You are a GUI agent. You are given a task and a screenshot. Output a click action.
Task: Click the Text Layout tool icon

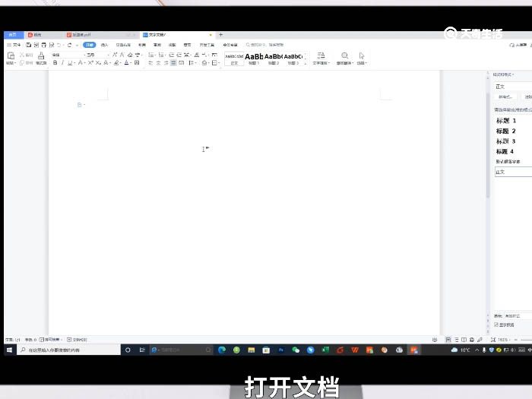[x=321, y=55]
